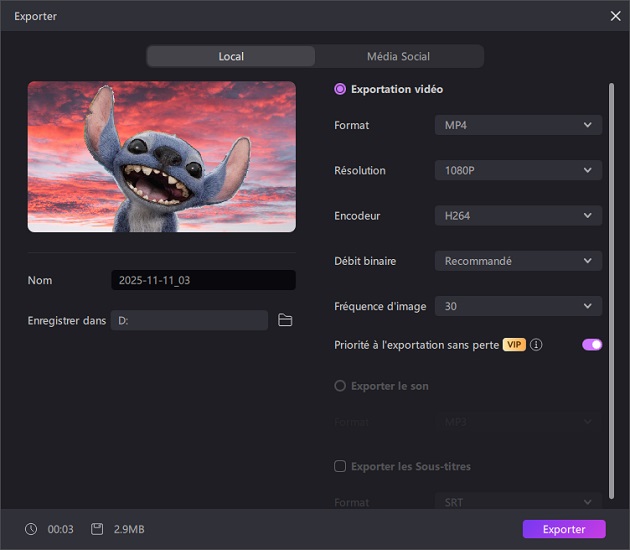Click the Nom filename input field
Image resolution: width=630 pixels, height=550 pixels.
tap(203, 280)
